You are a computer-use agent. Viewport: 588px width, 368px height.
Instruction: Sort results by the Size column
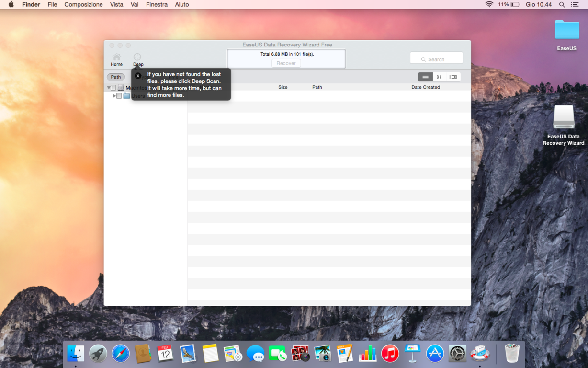pos(283,87)
